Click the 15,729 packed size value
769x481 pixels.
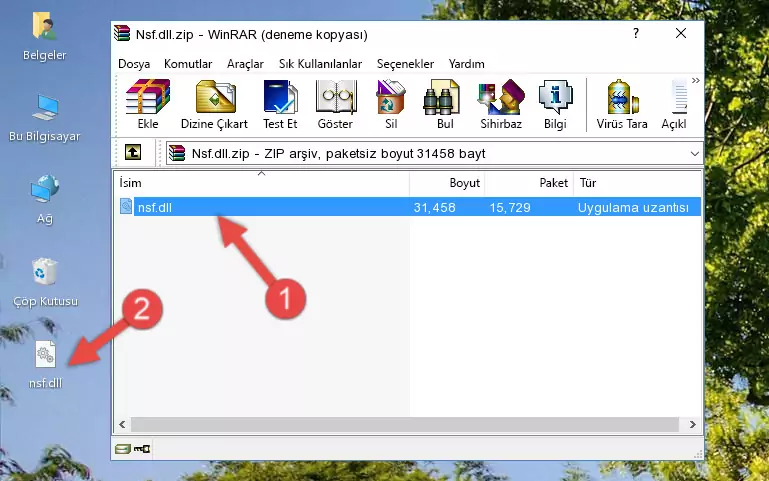510,207
